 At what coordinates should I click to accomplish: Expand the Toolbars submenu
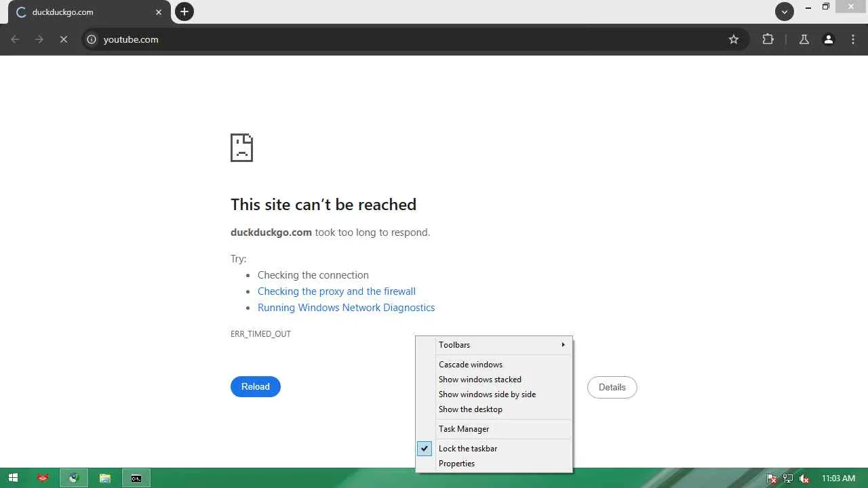494,345
